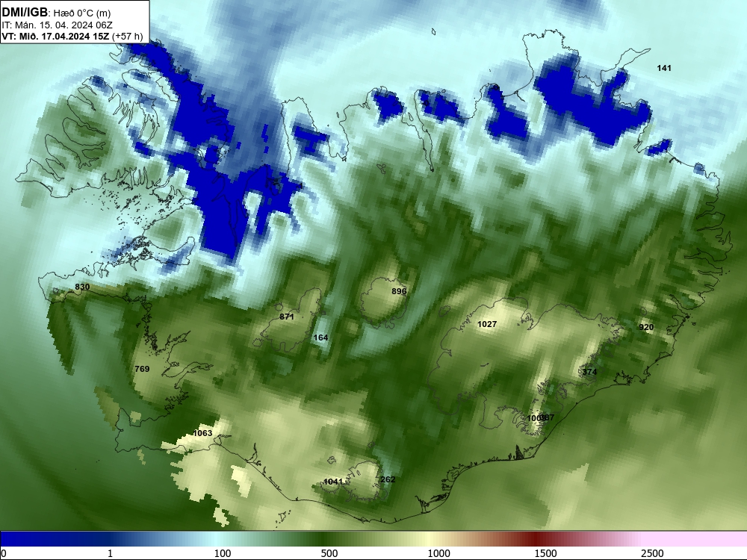Viewport: 747px width, 560px height.
Task: Click the 1027 value on the large glacier
Action: [x=487, y=324]
